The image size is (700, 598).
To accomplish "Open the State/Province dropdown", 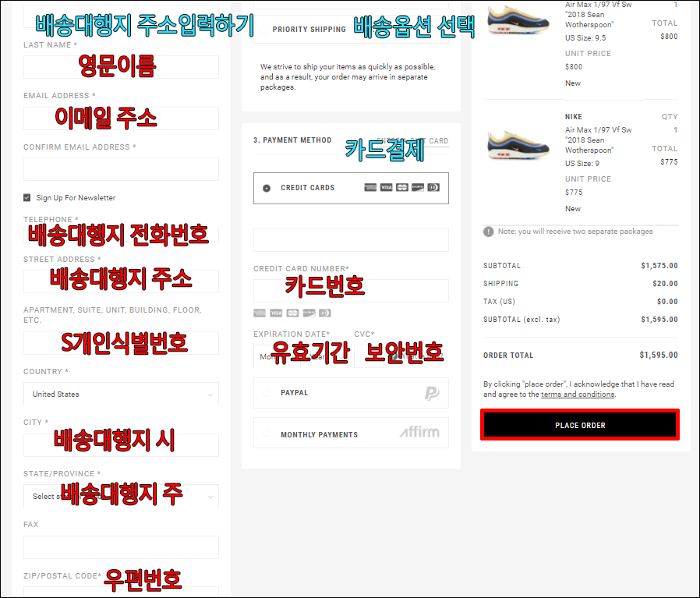I will [x=121, y=496].
